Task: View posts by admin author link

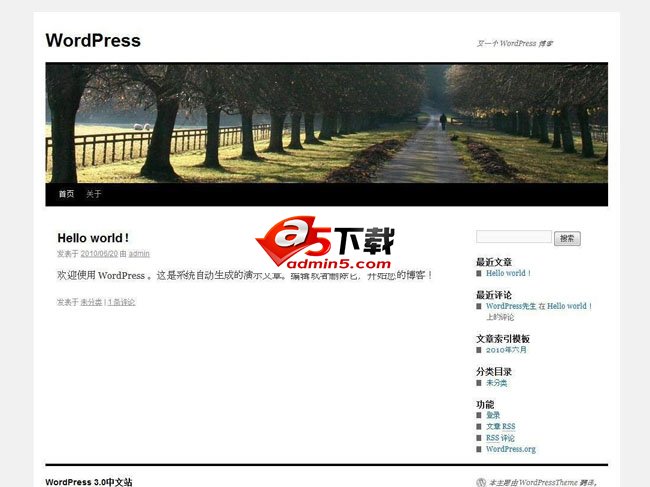Action: point(139,254)
